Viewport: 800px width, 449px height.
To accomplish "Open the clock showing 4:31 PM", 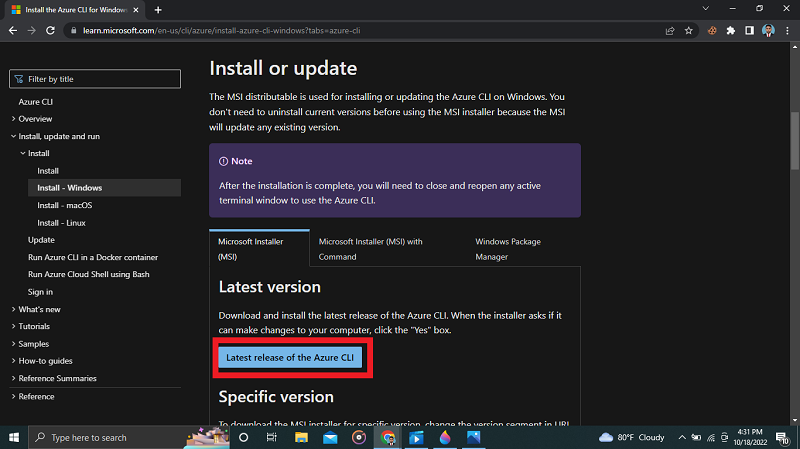I will pyautogui.click(x=750, y=437).
